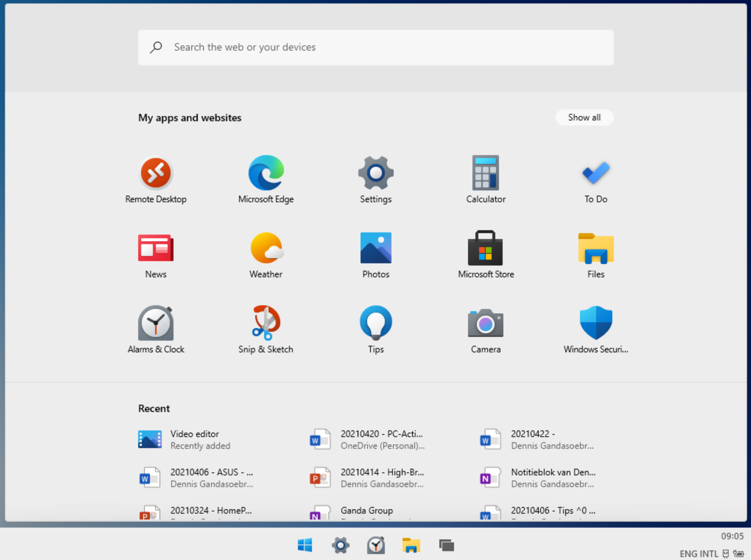Click the network icon next to ENG INTL

click(x=725, y=554)
